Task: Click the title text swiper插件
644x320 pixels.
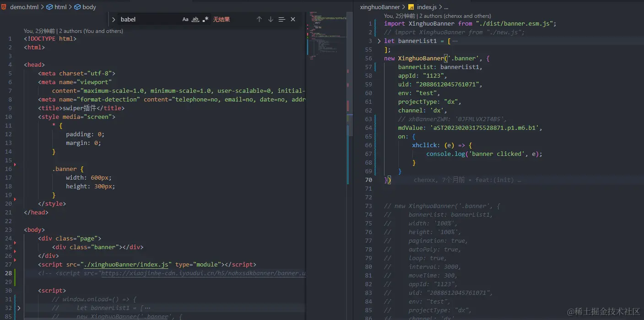Action: [80, 108]
